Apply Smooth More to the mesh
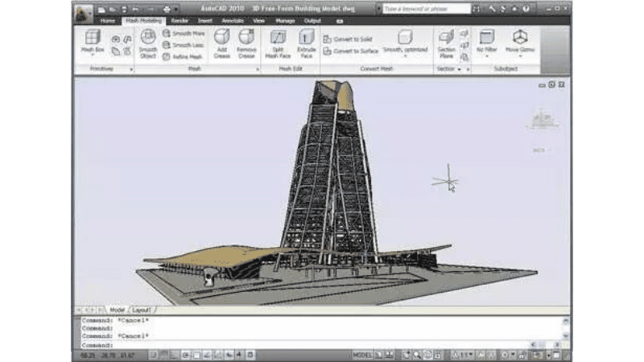The height and width of the screenshot is (362, 644). 184,33
